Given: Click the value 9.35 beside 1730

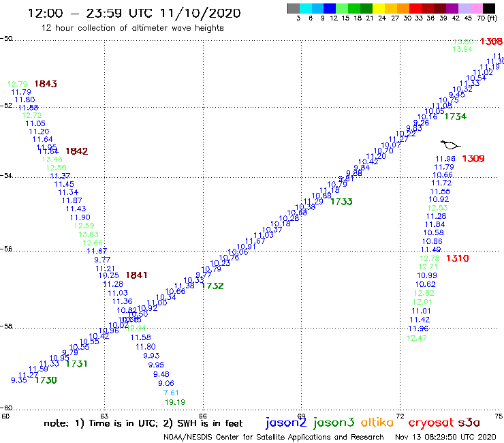Looking at the screenshot, I should pos(19,380).
